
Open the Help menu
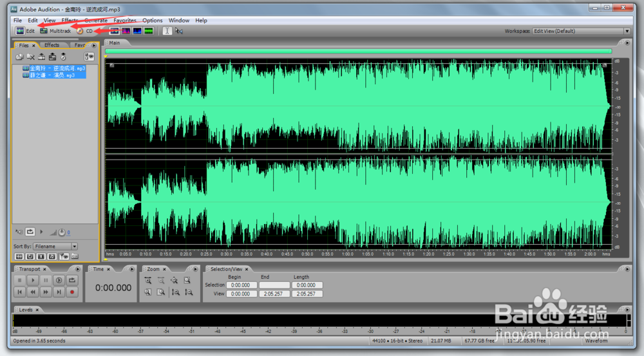[x=201, y=20]
